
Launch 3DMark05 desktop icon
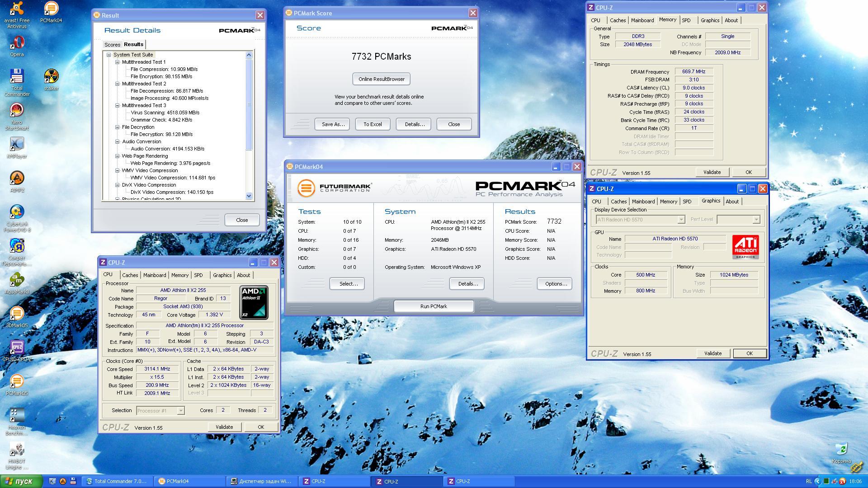tap(17, 317)
